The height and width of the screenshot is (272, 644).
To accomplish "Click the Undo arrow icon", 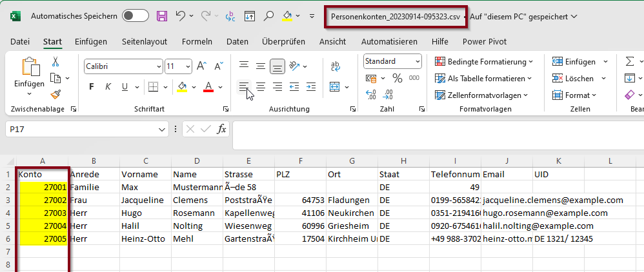I will (x=181, y=16).
